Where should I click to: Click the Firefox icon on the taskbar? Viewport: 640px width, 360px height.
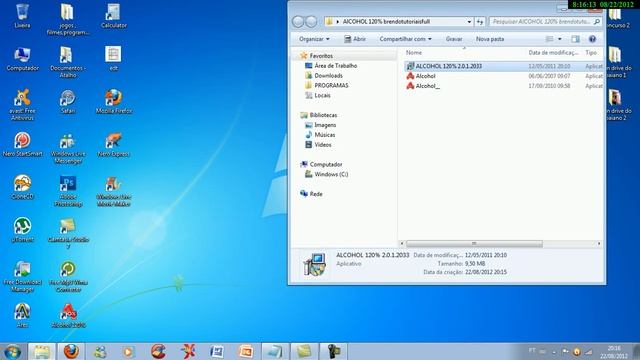71,351
